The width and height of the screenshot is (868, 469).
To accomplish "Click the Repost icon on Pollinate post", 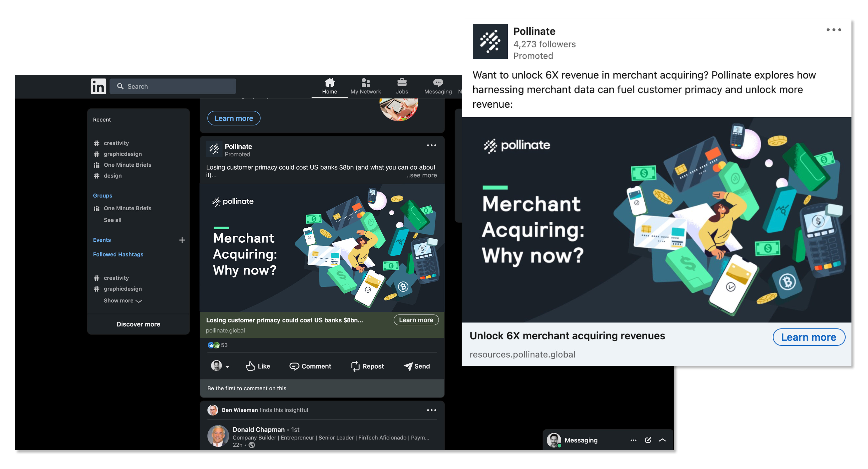I will [x=355, y=366].
